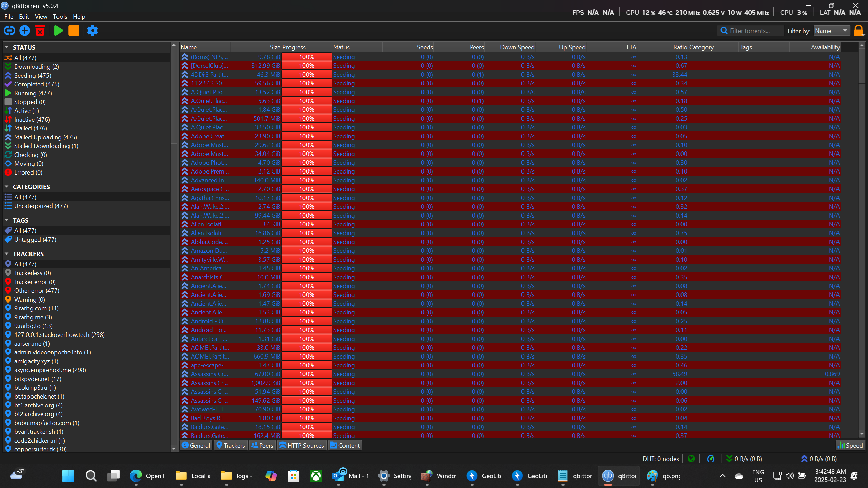Start torrents with the green play icon

[x=58, y=30]
